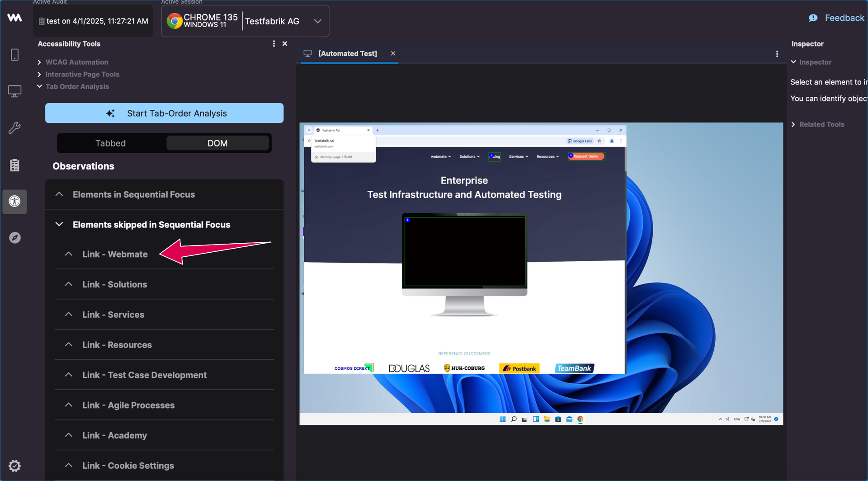Image resolution: width=868 pixels, height=481 pixels.
Task: Open Task View in the remote taskbar
Action: 524,419
